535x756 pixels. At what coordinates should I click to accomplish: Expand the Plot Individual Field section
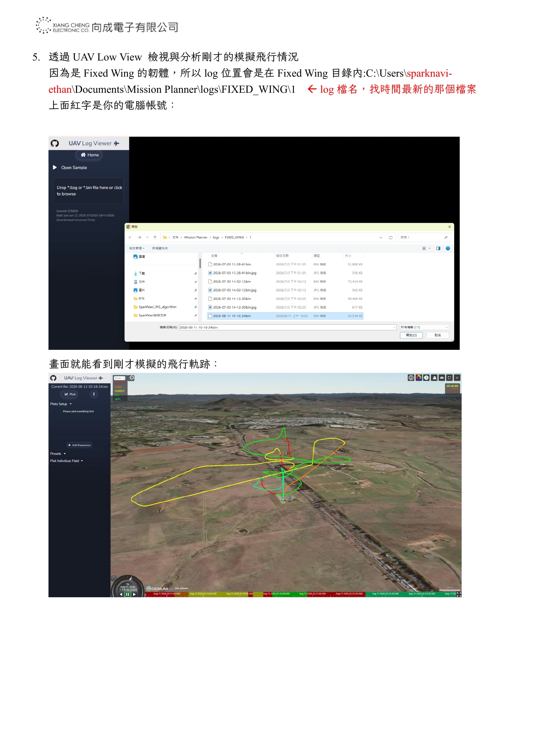pyautogui.click(x=67, y=461)
